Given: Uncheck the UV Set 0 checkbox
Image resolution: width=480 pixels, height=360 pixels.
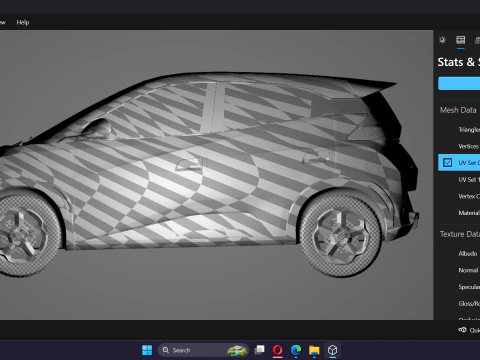Looking at the screenshot, I should tap(447, 163).
